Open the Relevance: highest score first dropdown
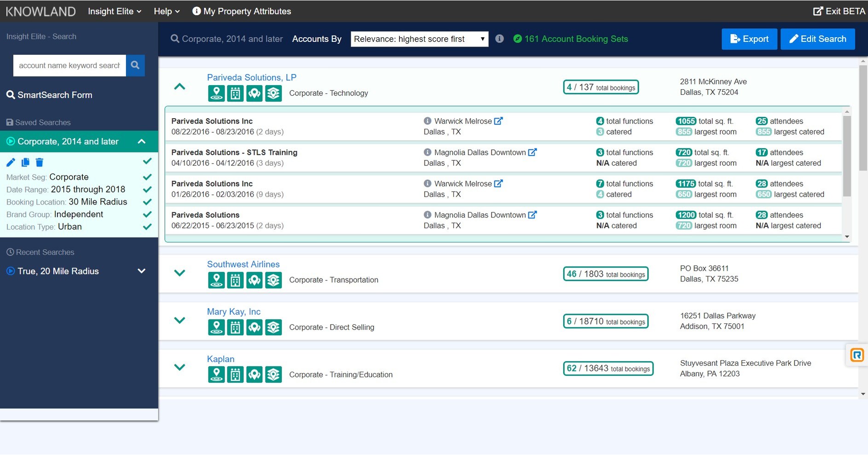Screen dimensions: 868x455 click(419, 39)
